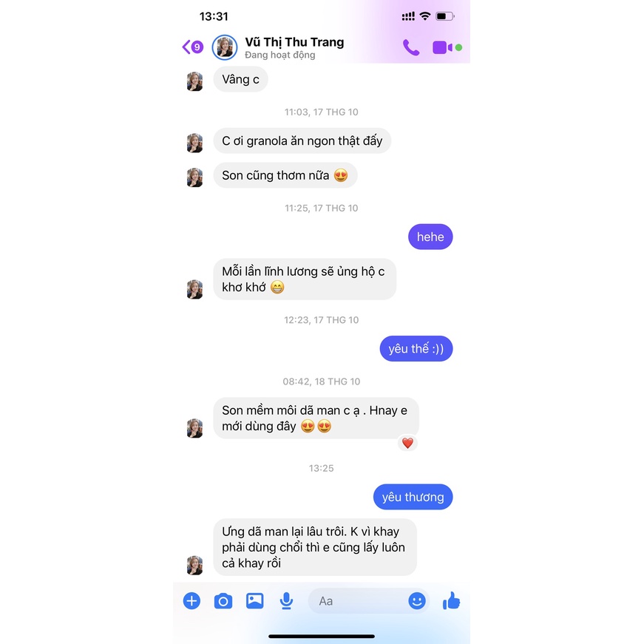Open the photo gallery picker icon
Image resolution: width=644 pixels, height=644 pixels.
[x=254, y=601]
